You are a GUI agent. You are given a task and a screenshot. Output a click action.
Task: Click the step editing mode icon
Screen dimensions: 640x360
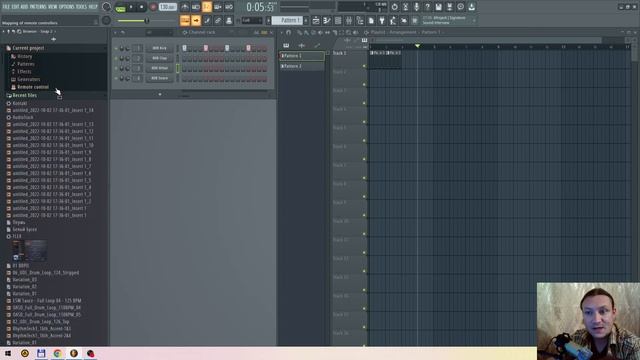[207, 20]
